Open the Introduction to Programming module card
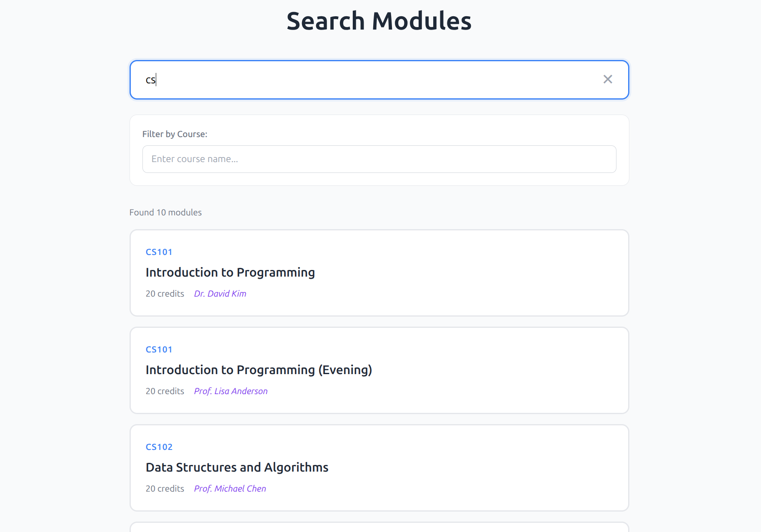The height and width of the screenshot is (532, 761). [x=458, y=273]
